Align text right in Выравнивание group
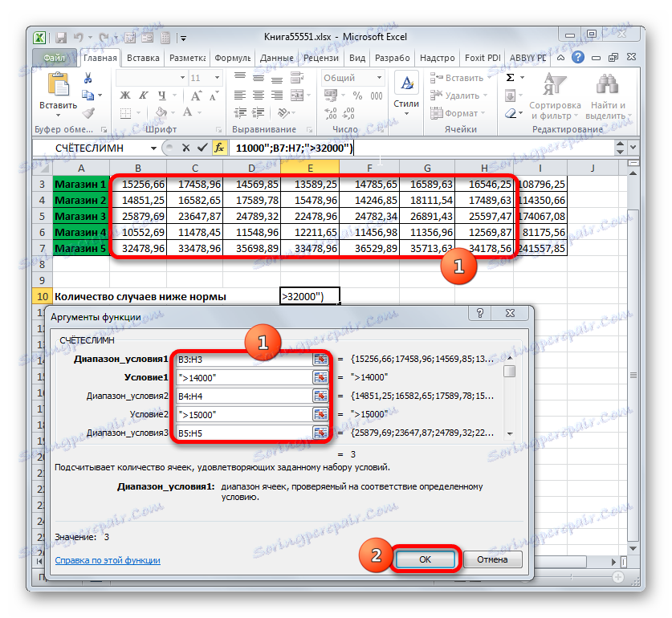 277,96
